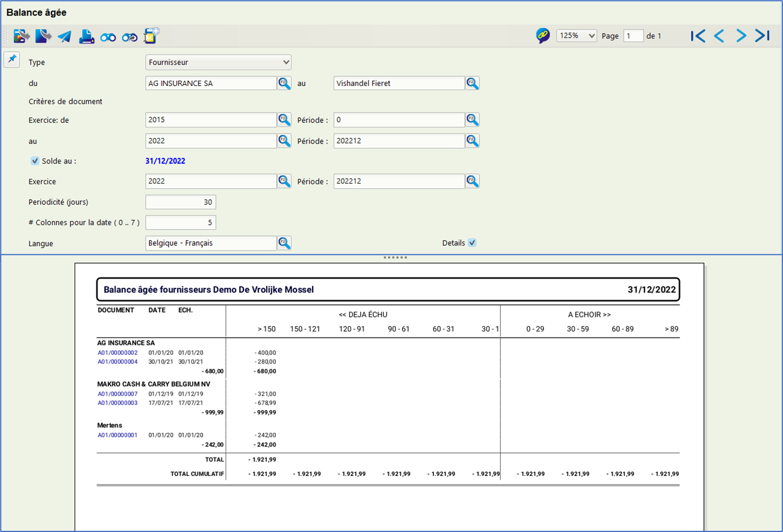Click the binoculars find next icon
The image size is (783, 532).
(130, 38)
